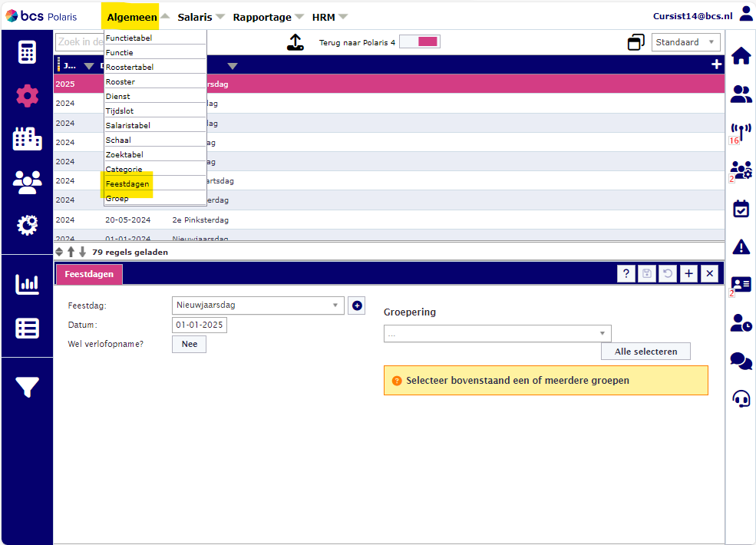The image size is (756, 545).
Task: Open the bar chart reports icon
Action: point(27,284)
